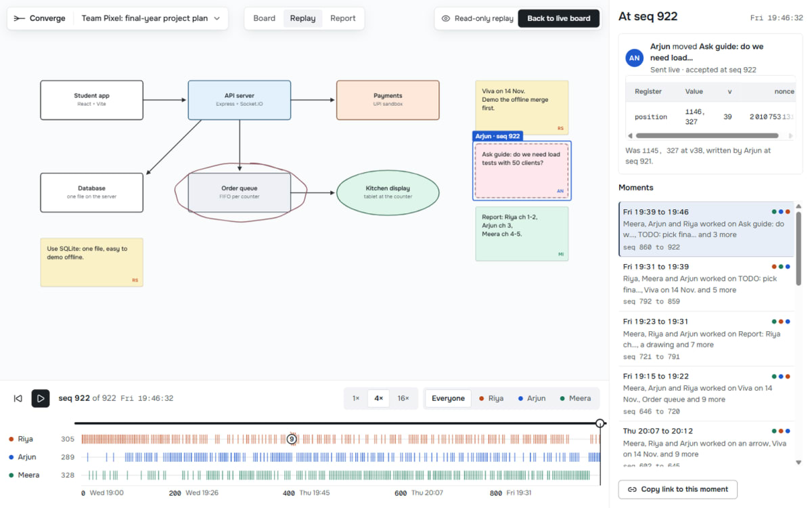Screen dimensions: 812x508
Task: Set replay speed to 4×
Action: point(379,398)
